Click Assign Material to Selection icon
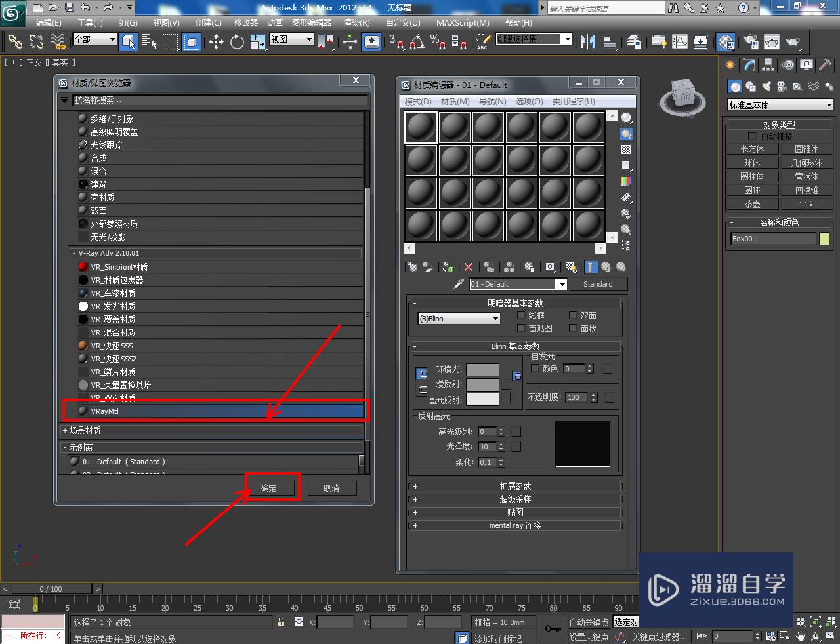 point(448,267)
